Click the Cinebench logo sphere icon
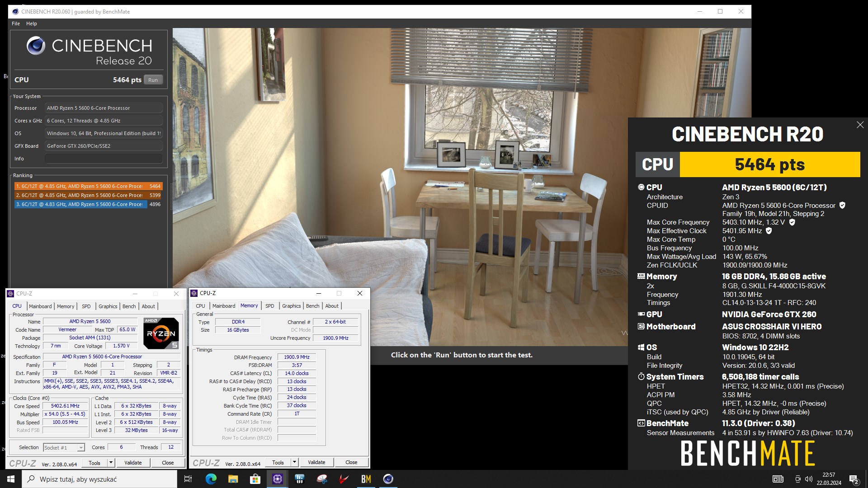The width and height of the screenshot is (868, 488). [x=36, y=46]
